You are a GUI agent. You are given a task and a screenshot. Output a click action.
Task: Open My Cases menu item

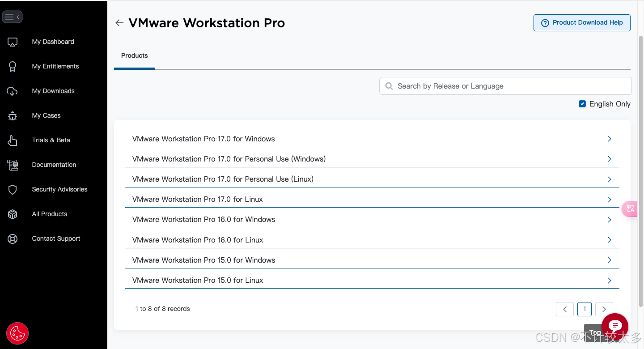pos(46,115)
